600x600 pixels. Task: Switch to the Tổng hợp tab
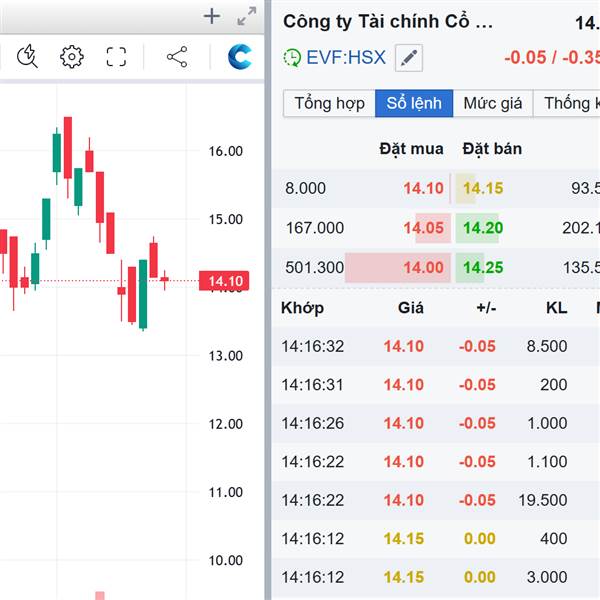point(329,104)
